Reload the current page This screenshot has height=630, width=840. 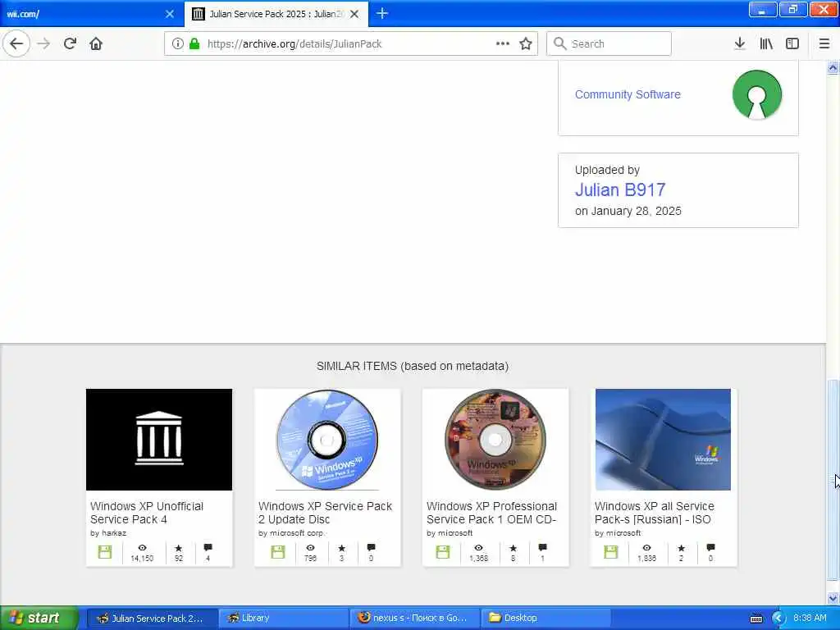point(70,43)
